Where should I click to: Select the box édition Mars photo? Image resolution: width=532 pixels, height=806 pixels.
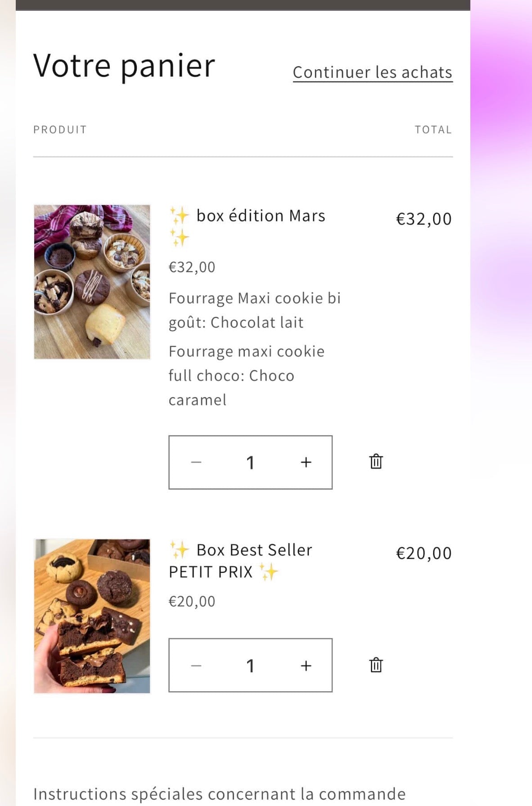click(92, 282)
